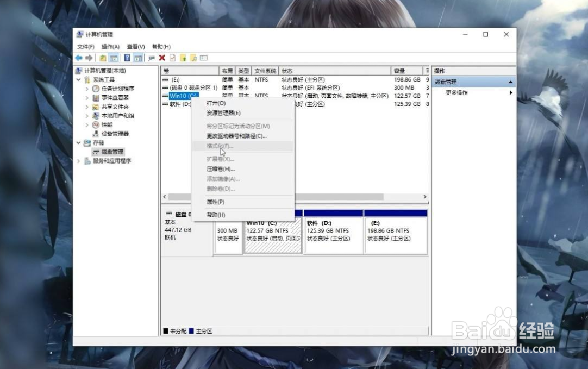Click the Up one level folder icon
The image size is (588, 369).
tap(102, 58)
